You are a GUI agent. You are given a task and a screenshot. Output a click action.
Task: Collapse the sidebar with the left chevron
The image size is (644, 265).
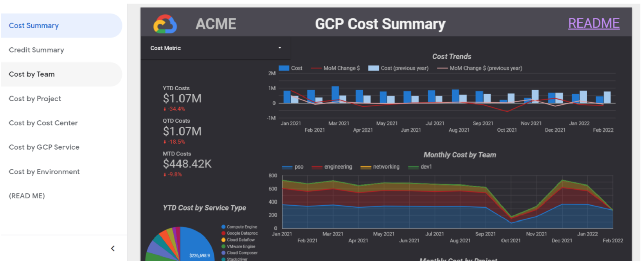coord(113,249)
